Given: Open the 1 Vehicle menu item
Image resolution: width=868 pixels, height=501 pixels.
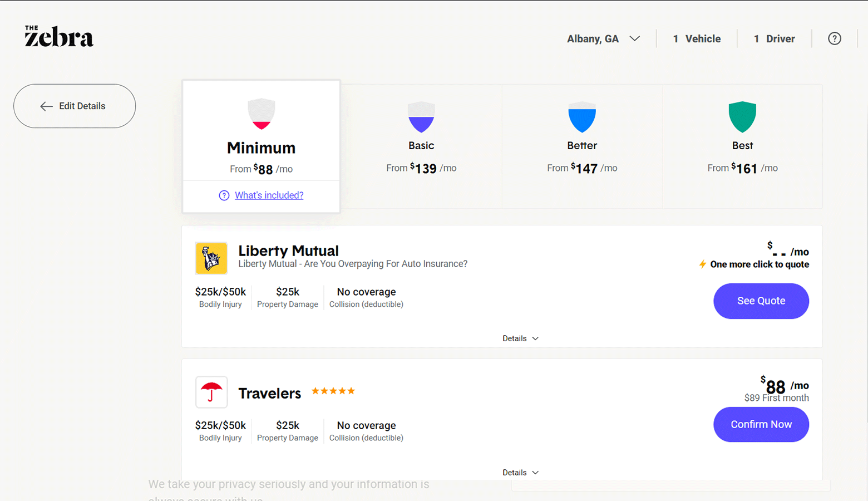Looking at the screenshot, I should [697, 39].
